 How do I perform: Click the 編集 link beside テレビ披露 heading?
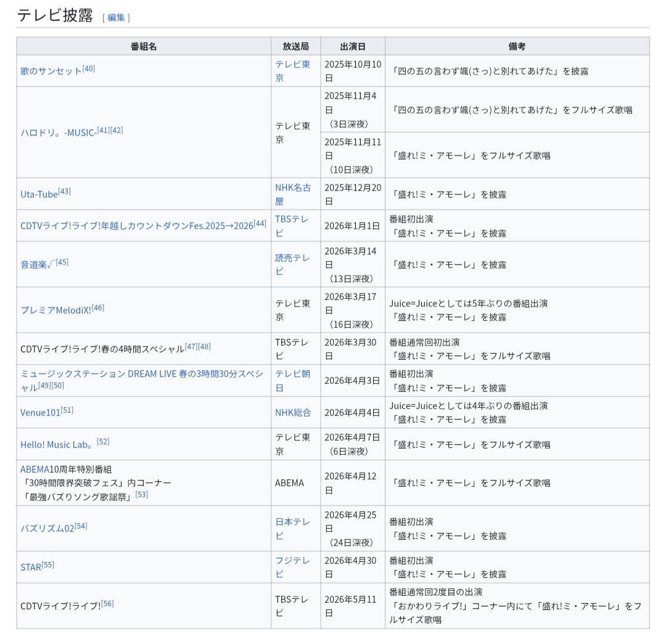tap(116, 17)
